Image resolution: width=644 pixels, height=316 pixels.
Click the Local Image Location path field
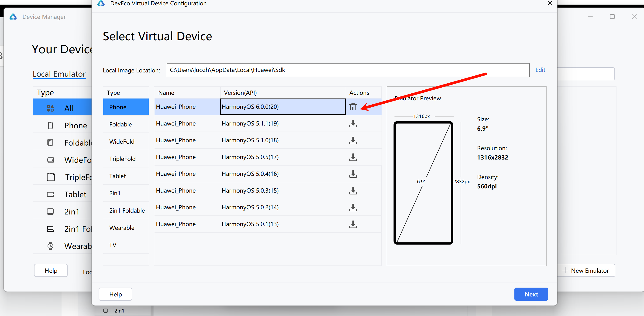tap(348, 70)
